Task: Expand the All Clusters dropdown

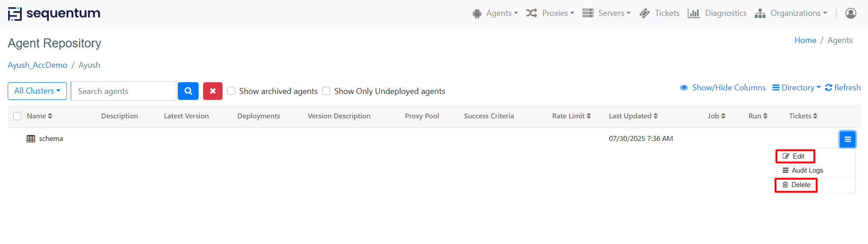Action: pos(37,91)
